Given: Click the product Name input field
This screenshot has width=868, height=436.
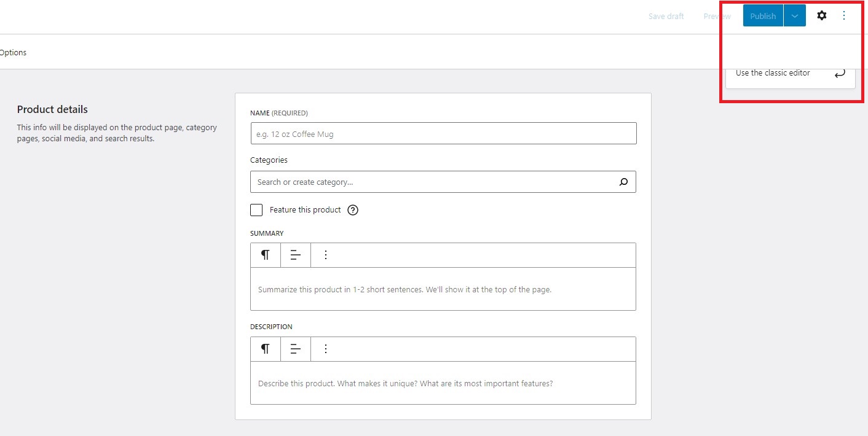Looking at the screenshot, I should pos(443,133).
